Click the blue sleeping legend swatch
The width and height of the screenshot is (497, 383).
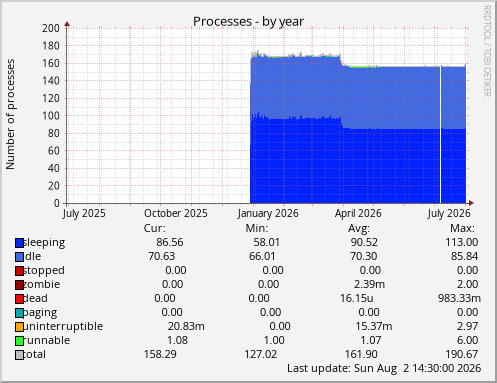(19, 243)
